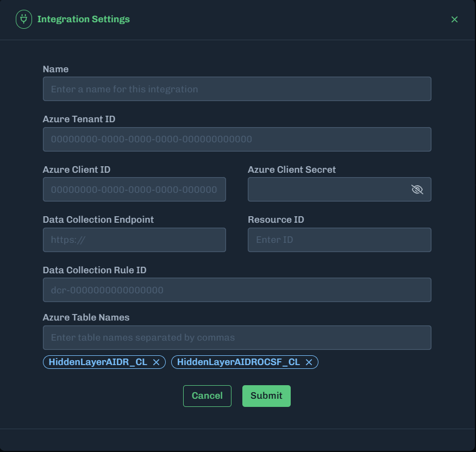Submit the integration settings form
Image resolution: width=476 pixels, height=452 pixels.
(x=266, y=396)
